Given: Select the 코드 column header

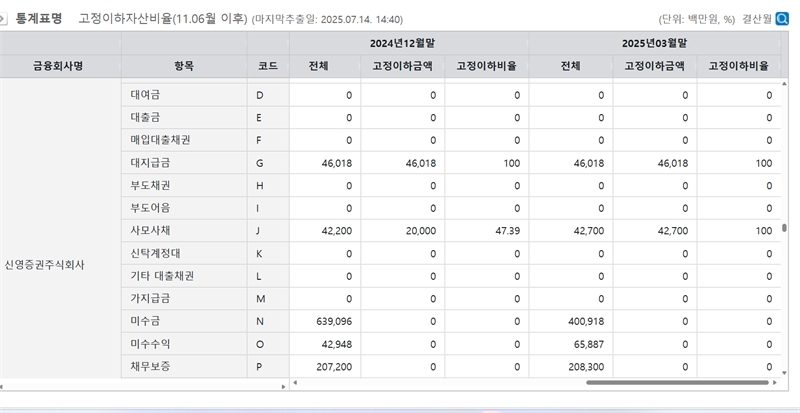Looking at the screenshot, I should pos(268,66).
